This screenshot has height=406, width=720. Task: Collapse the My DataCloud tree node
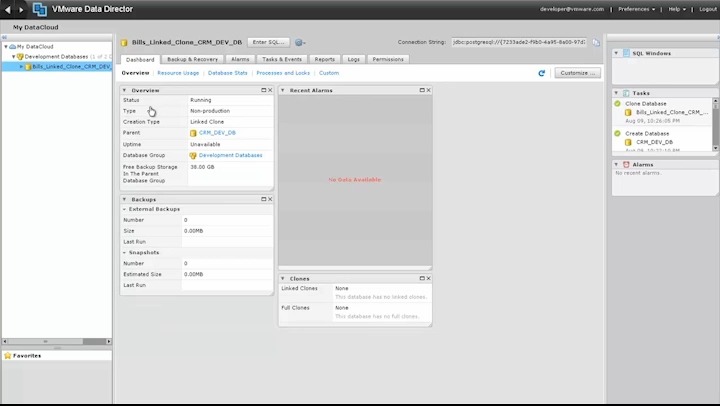click(6, 46)
